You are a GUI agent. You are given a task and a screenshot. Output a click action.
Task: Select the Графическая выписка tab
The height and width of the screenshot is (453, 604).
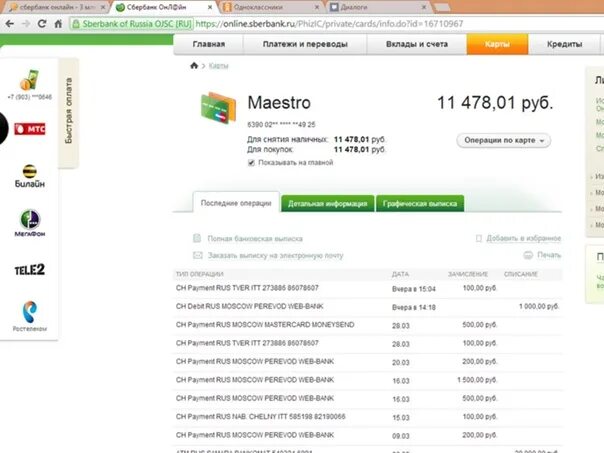[x=420, y=203]
